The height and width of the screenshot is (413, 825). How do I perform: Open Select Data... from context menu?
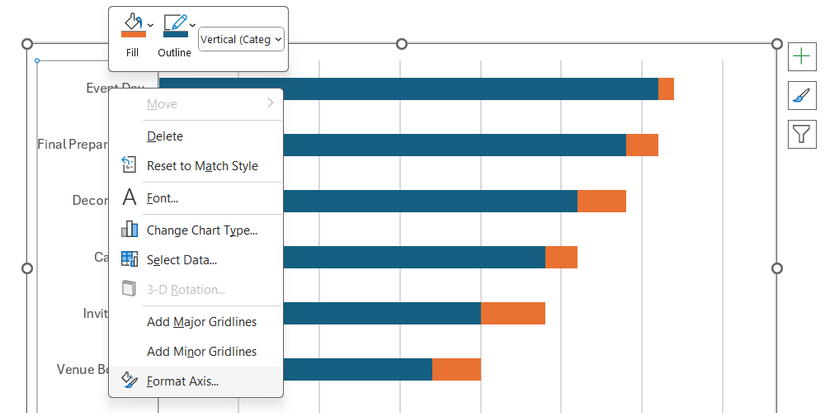182,260
